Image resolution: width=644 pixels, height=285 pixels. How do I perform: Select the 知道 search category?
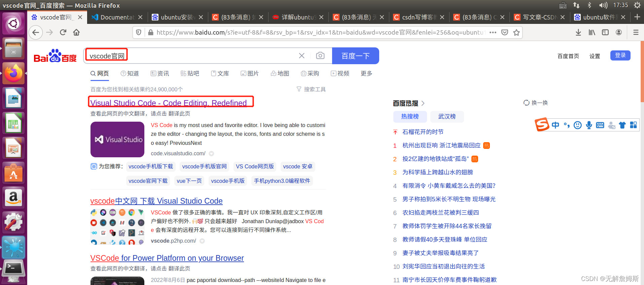click(x=130, y=73)
